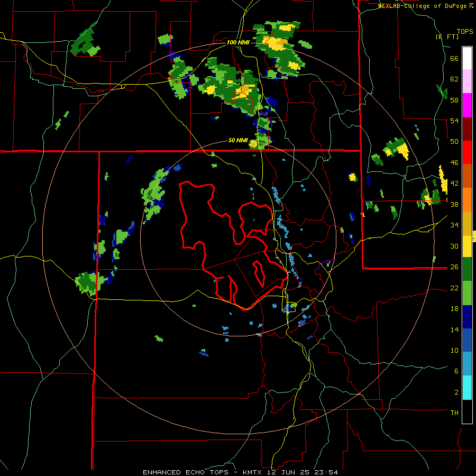This screenshot has height=476, width=476.
Task: Click the 22 legend value
Action: click(x=454, y=288)
